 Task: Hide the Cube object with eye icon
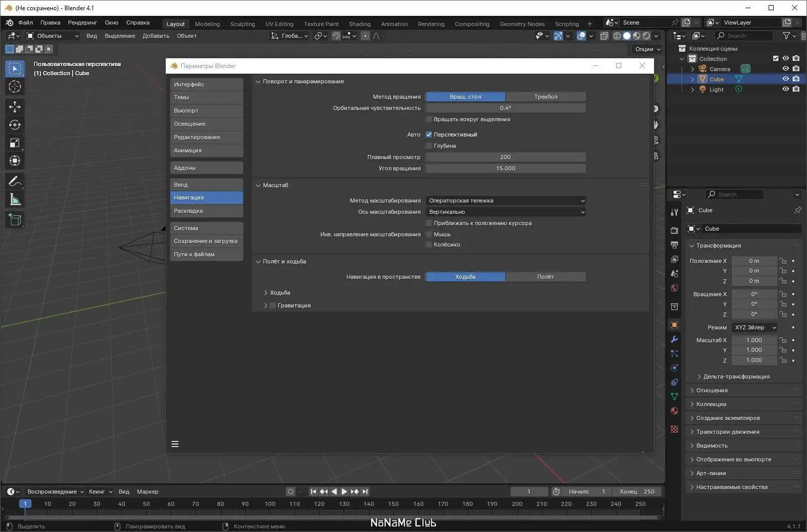(x=786, y=79)
